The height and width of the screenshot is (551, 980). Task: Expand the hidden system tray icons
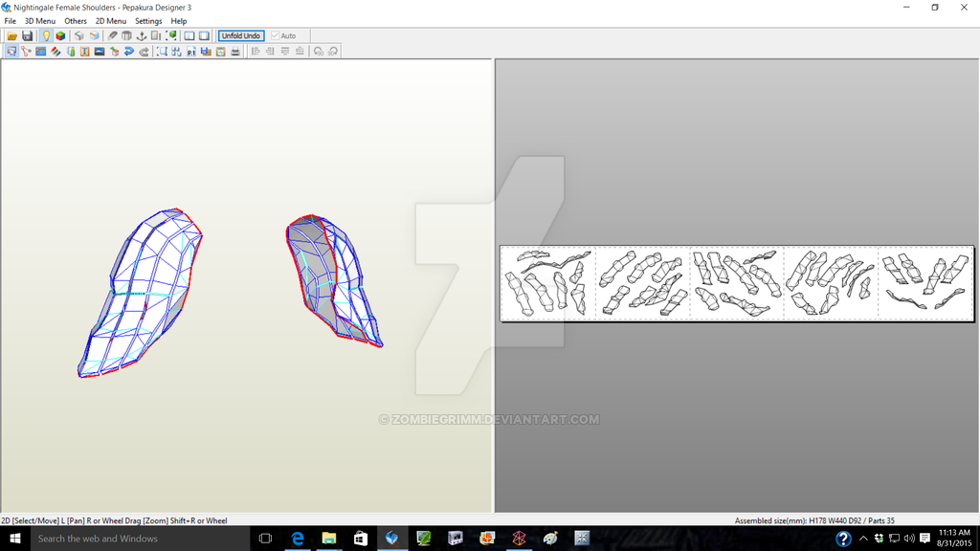tap(863, 539)
